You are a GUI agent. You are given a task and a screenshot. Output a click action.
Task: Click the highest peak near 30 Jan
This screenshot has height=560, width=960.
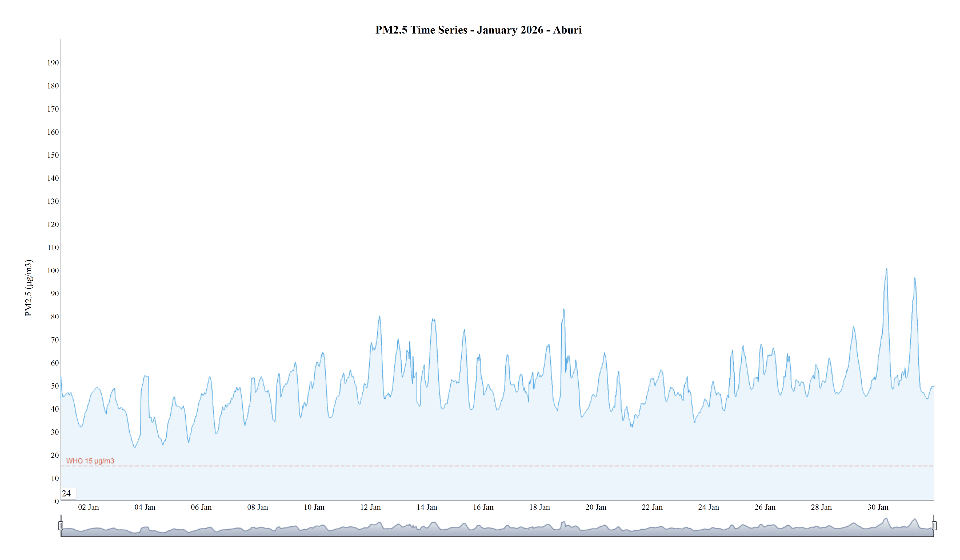(x=886, y=269)
